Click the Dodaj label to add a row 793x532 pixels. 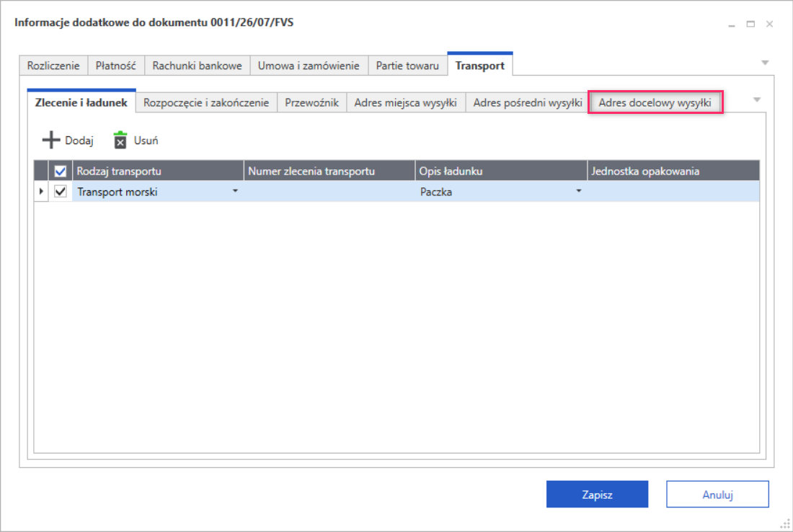pos(79,141)
